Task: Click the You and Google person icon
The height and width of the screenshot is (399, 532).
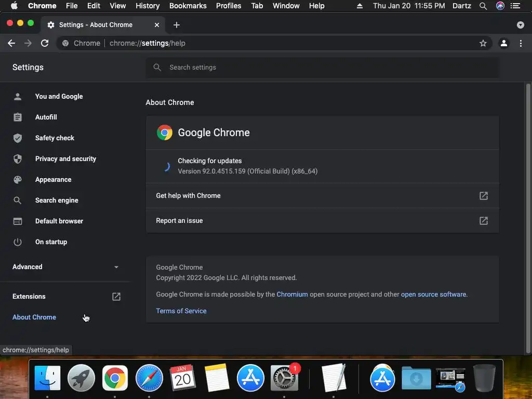Action: pyautogui.click(x=18, y=96)
